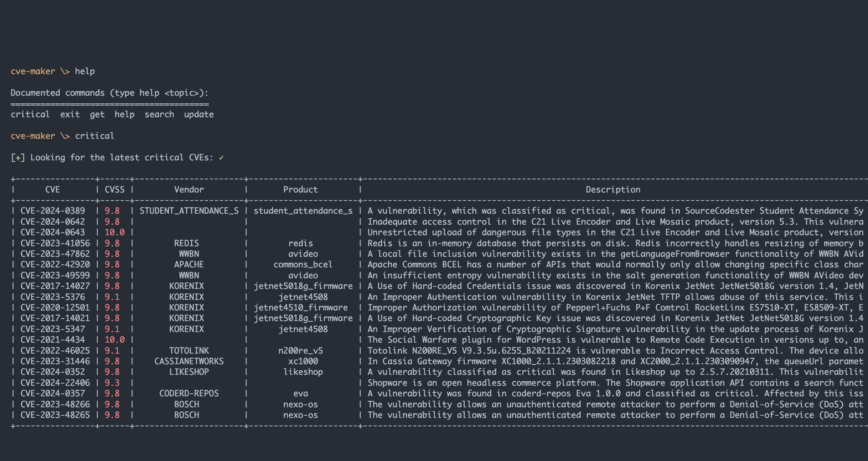Click the 'eva' product cell
868x461 pixels.
[x=301, y=393]
